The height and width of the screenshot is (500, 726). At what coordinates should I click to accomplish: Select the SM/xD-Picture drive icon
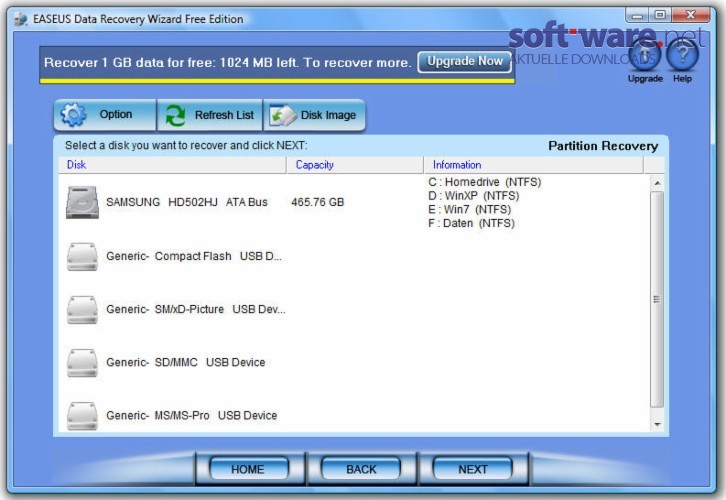tap(82, 310)
